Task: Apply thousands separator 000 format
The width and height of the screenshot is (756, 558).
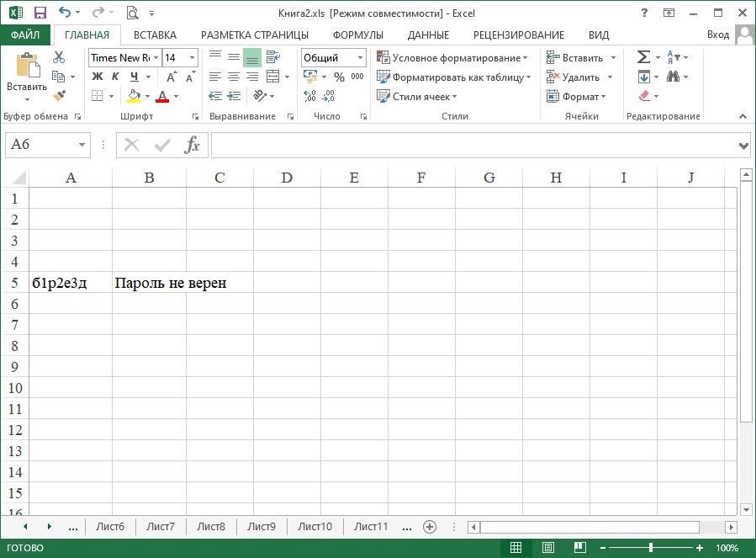Action: coord(357,77)
